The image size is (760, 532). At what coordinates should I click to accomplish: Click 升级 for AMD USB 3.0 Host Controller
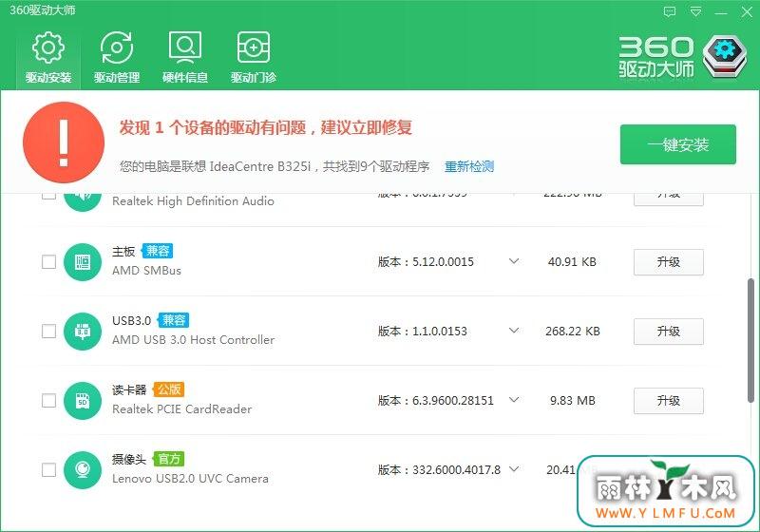point(669,332)
